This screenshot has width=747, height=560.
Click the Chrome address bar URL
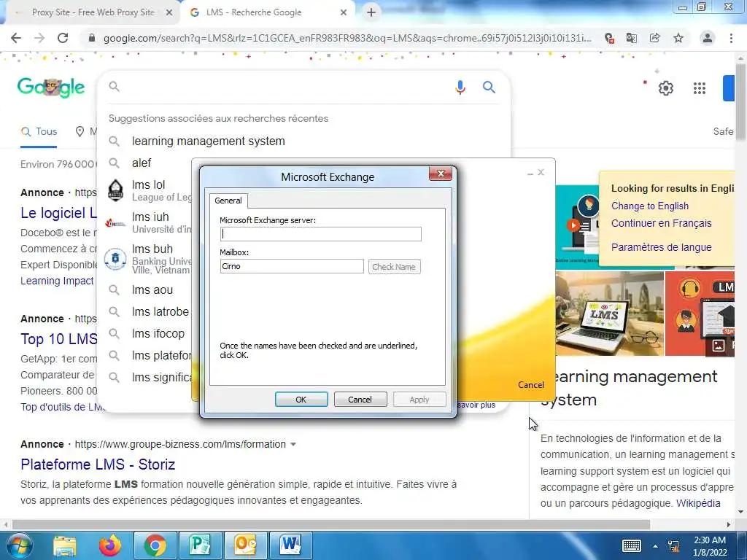click(347, 38)
